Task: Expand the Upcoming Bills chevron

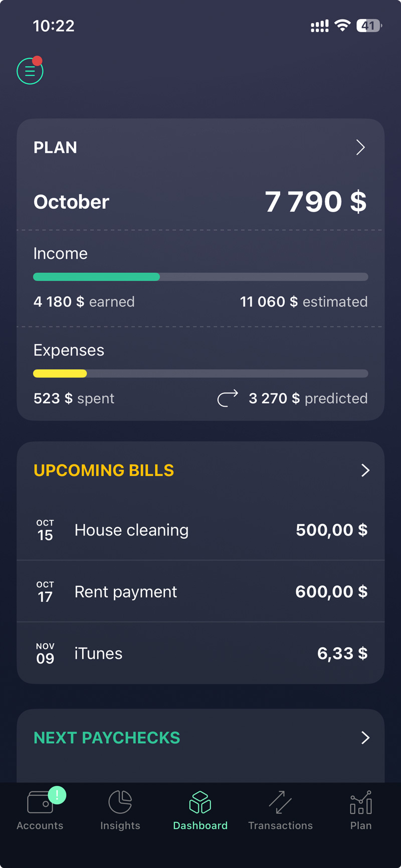Action: point(365,470)
